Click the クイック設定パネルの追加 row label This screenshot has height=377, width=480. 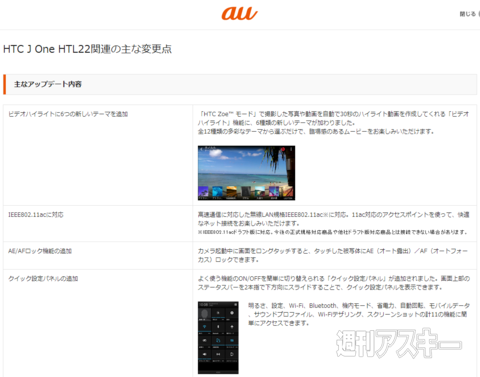point(43,279)
